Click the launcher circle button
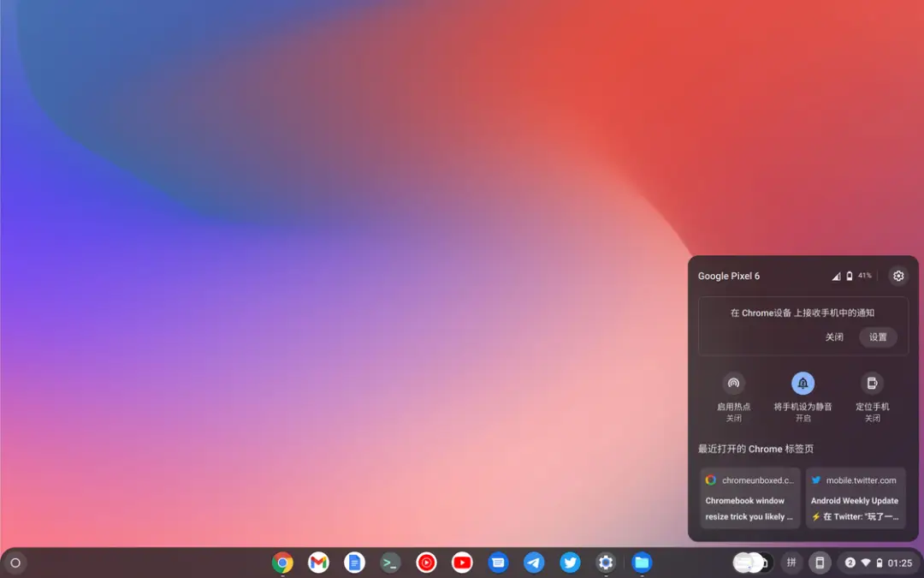The image size is (924, 578). 16,563
